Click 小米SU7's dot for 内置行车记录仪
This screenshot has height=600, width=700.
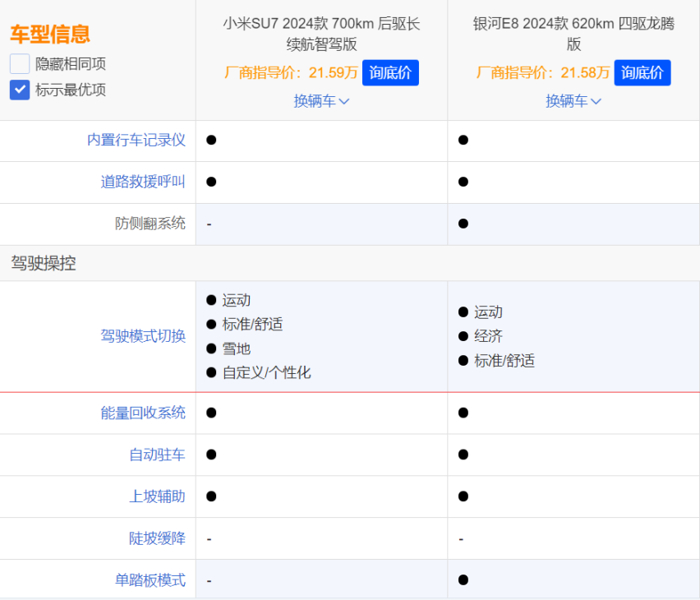(212, 140)
